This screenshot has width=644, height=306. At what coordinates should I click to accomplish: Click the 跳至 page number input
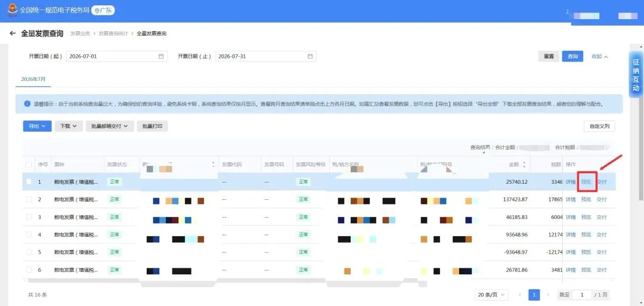581,295
